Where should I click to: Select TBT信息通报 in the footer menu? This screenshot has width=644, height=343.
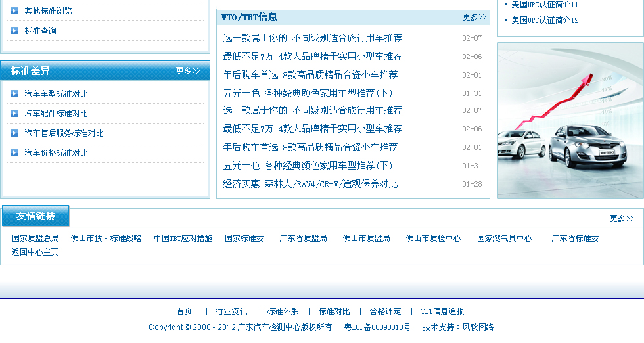pyautogui.click(x=442, y=311)
